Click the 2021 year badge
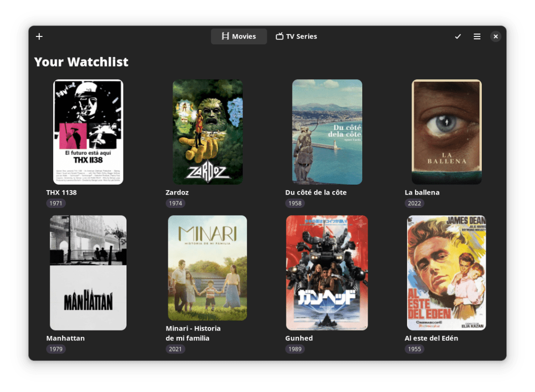This screenshot has height=392, width=535. pos(175,349)
